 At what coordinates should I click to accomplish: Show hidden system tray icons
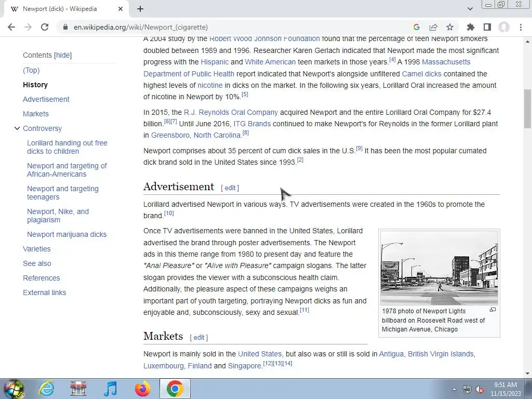(x=454, y=389)
